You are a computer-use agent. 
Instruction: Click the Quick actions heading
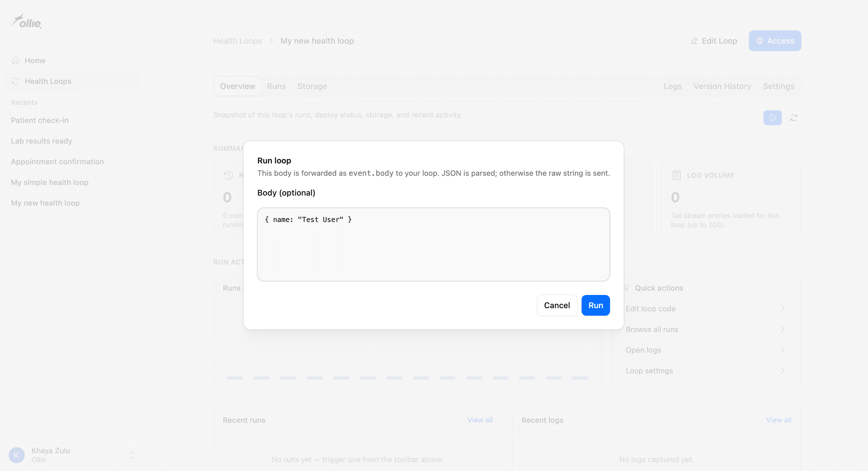pos(659,288)
